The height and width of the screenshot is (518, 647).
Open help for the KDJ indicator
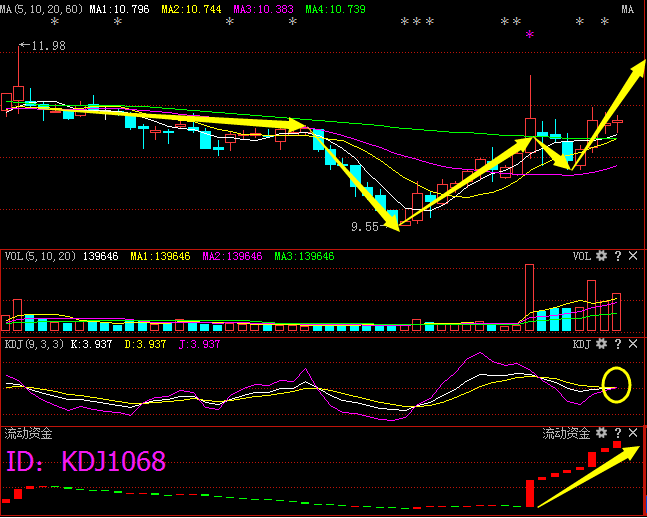pos(618,344)
